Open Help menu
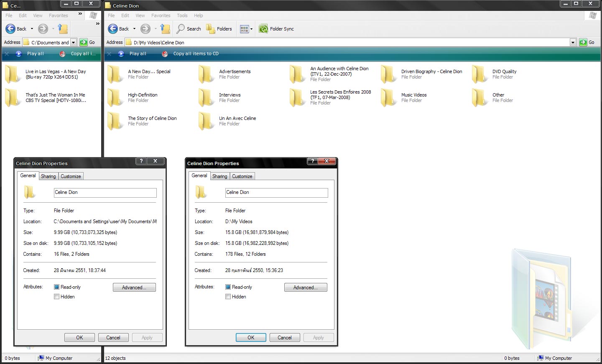The height and width of the screenshot is (364, 602). click(x=198, y=15)
